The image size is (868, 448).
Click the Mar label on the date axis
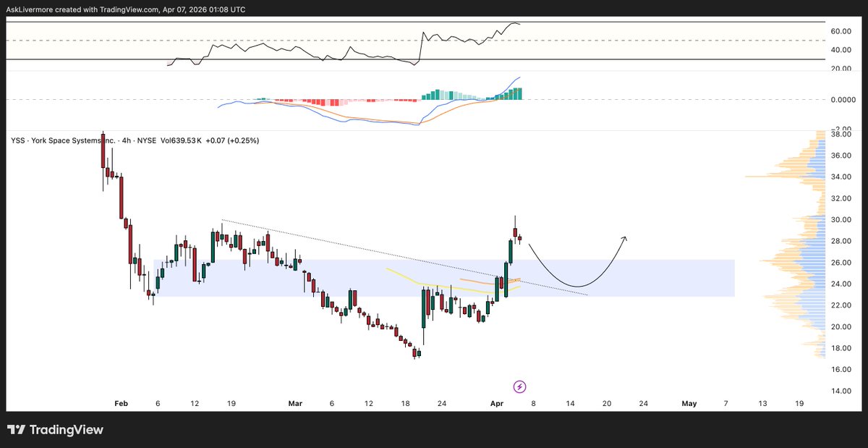pos(297,404)
